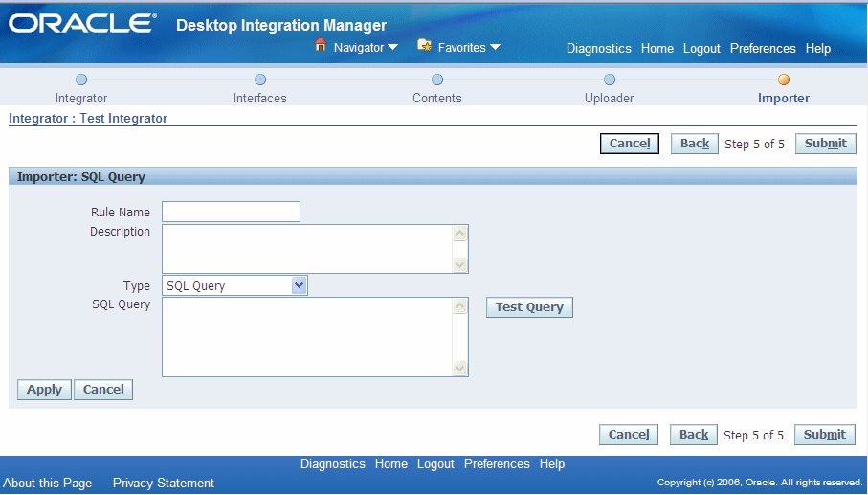This screenshot has width=868, height=495.
Task: Focus the Rule Name input field
Action: click(231, 212)
